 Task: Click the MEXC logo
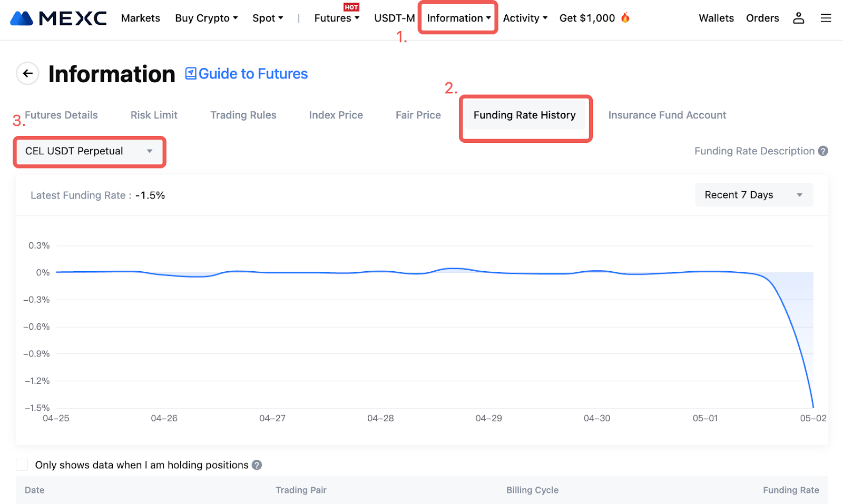point(58,18)
